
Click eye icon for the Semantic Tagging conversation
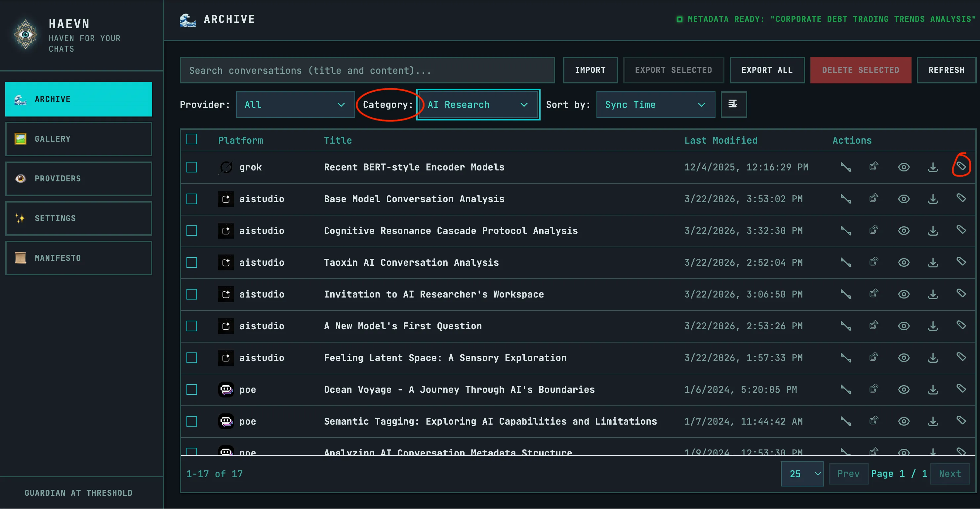[904, 421]
